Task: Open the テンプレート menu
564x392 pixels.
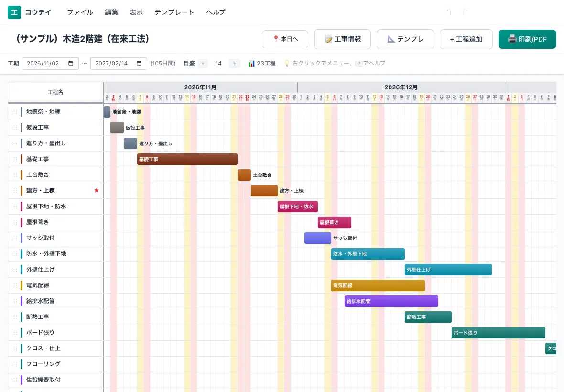Action: pos(174,12)
